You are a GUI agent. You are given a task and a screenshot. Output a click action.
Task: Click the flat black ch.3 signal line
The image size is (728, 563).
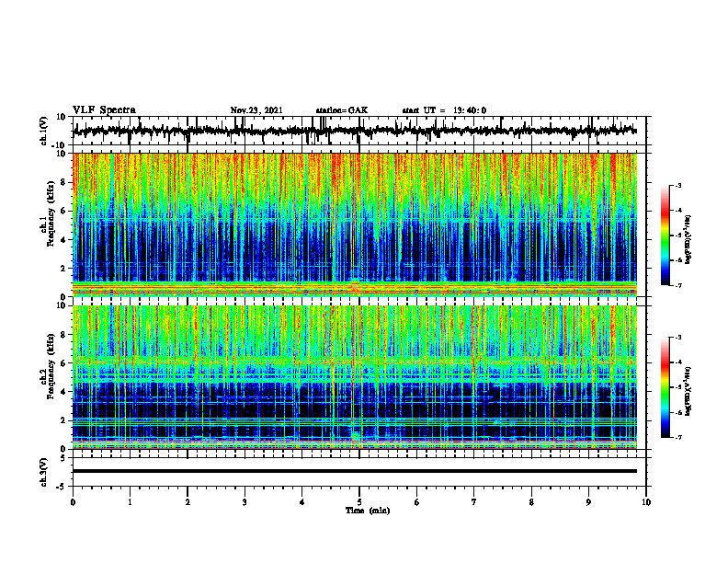(355, 471)
